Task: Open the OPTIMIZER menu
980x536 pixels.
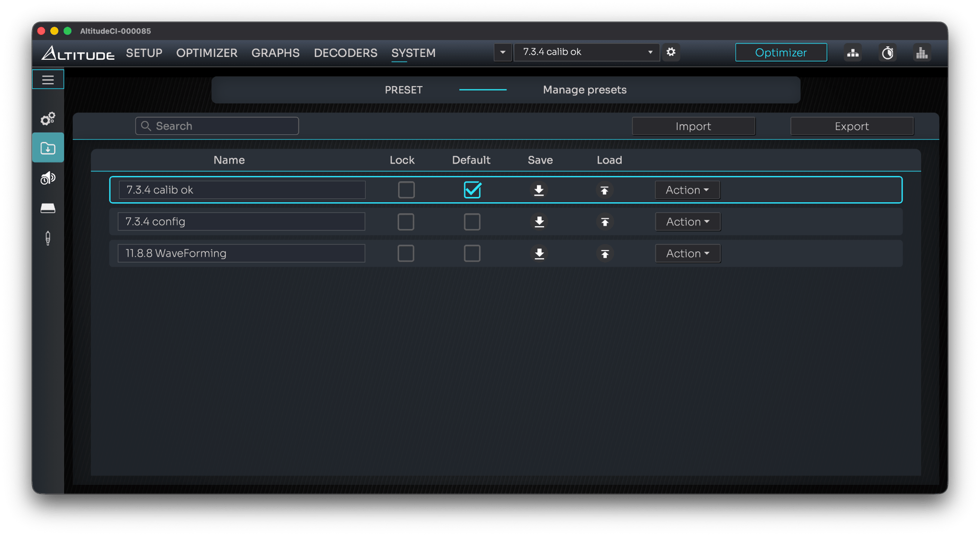Action: (x=207, y=53)
